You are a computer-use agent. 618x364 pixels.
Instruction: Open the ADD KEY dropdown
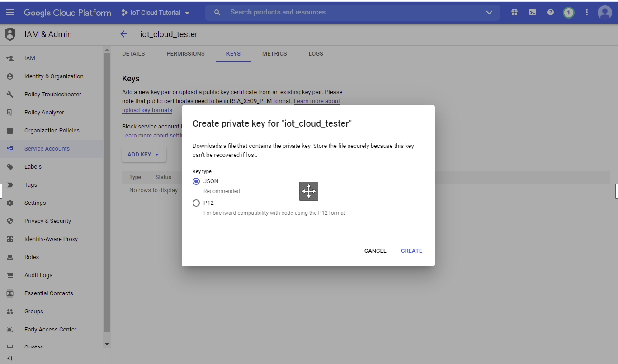pos(144,155)
